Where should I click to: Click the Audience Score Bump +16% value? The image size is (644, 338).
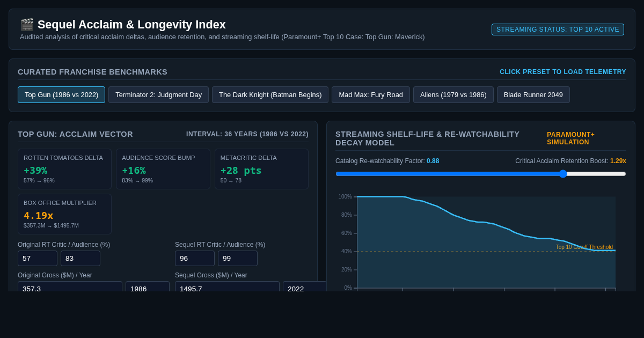[x=134, y=171]
